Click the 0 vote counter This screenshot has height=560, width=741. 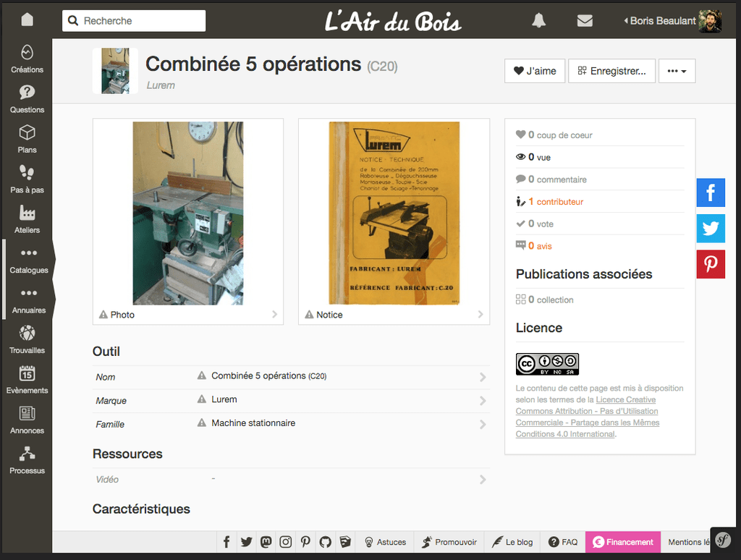535,224
